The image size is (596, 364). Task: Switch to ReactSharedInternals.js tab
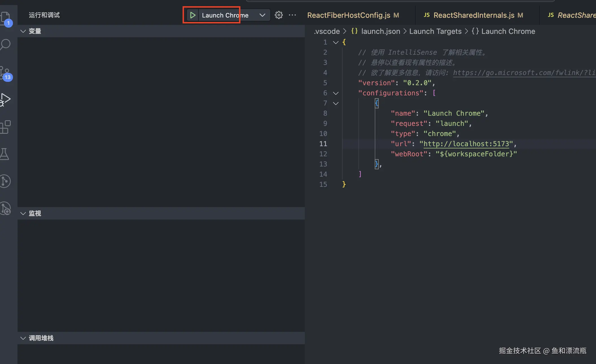click(x=474, y=15)
